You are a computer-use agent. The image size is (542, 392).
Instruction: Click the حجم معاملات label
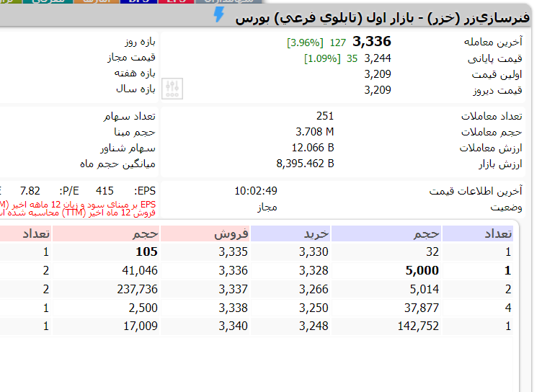492,132
